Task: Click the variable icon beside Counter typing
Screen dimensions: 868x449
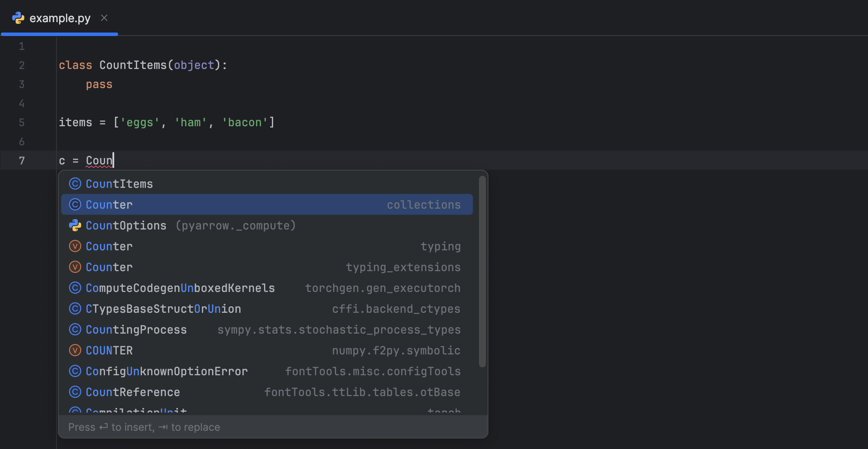Action: coord(75,246)
